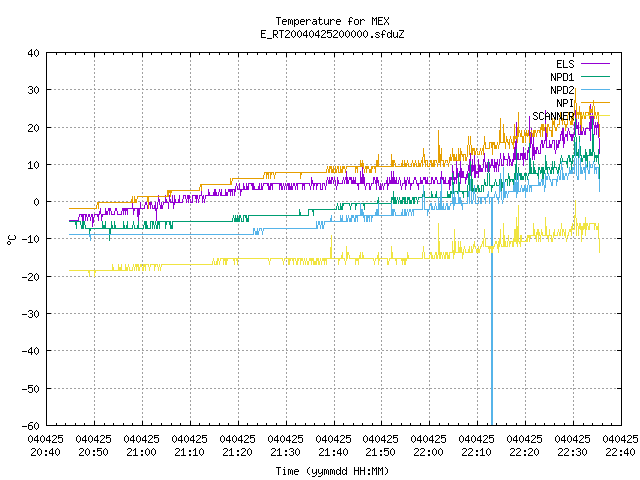Screen dimensions: 640x480
Task: Click the y-axis label -30
Action: click(31, 314)
